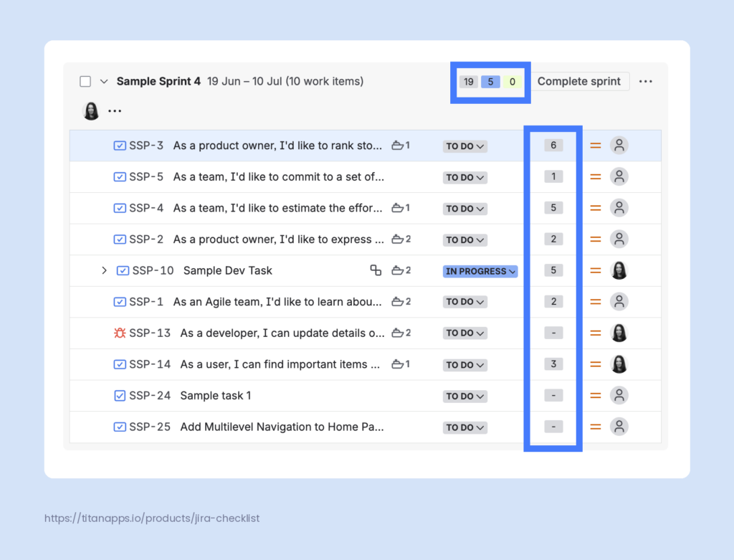This screenshot has width=734, height=560.
Task: Click the Complete sprint button
Action: tap(578, 82)
